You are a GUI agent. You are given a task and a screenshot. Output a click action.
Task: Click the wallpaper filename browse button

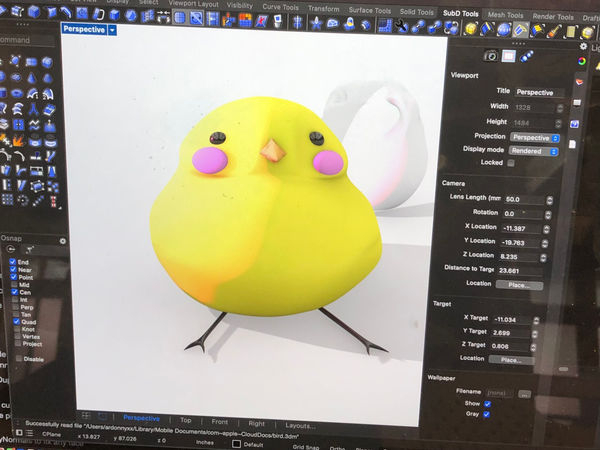[x=525, y=394]
